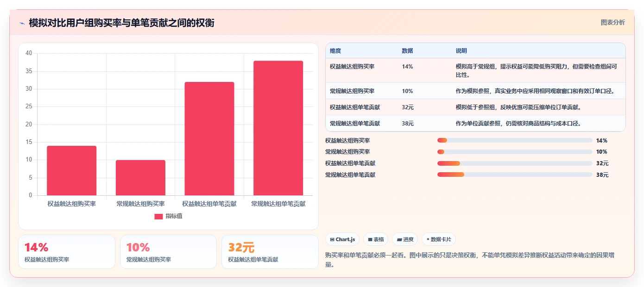
Task: Click the 38元 progress value label
Action: (x=602, y=175)
